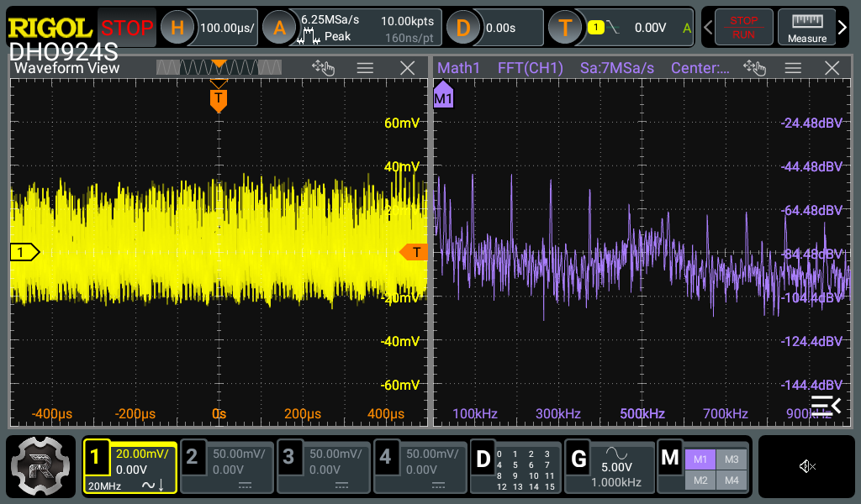This screenshot has width=861, height=504.
Task: Expand the side panel in FFT view
Action: [x=825, y=406]
